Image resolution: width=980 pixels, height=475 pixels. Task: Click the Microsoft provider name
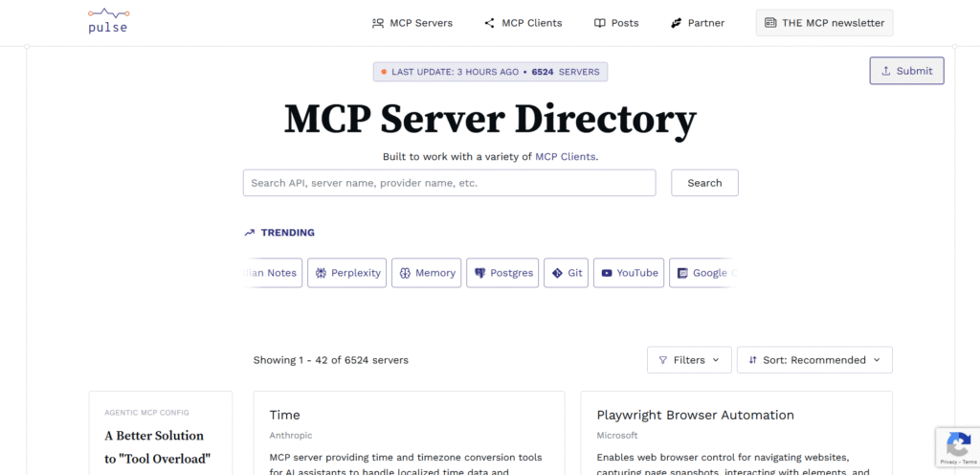coord(617,435)
